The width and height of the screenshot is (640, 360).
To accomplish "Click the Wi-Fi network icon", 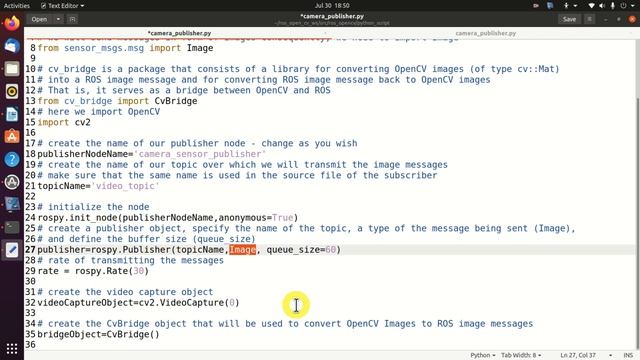I will [x=591, y=6].
